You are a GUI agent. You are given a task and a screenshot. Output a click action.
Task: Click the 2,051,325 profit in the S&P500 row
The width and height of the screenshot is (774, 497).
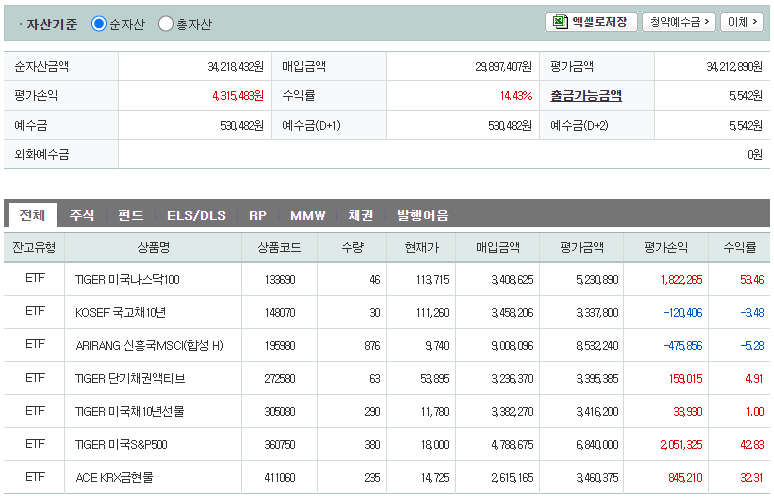click(682, 445)
